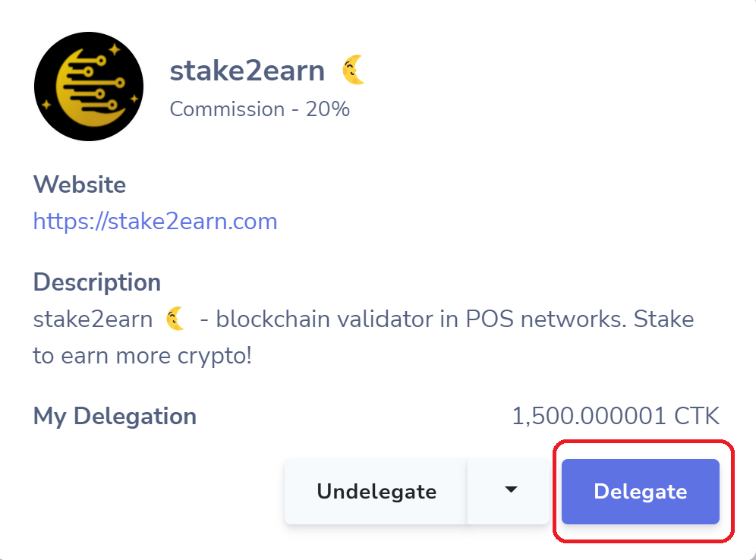Select the 1,500.000001 CTK delegation amount
Screen dimensions: 756x560
pos(616,416)
